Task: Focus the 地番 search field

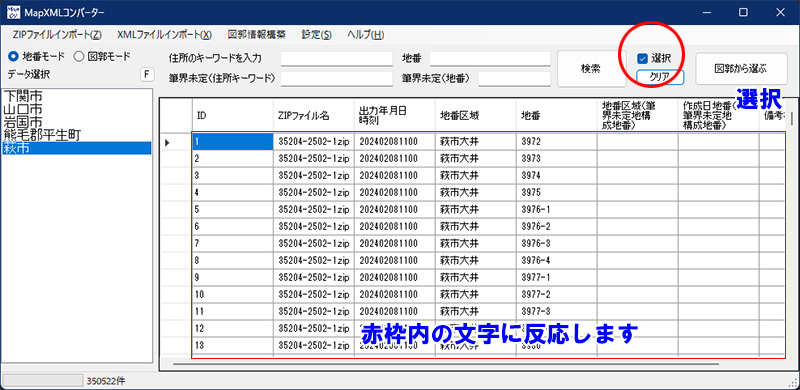Action: pyautogui.click(x=490, y=59)
